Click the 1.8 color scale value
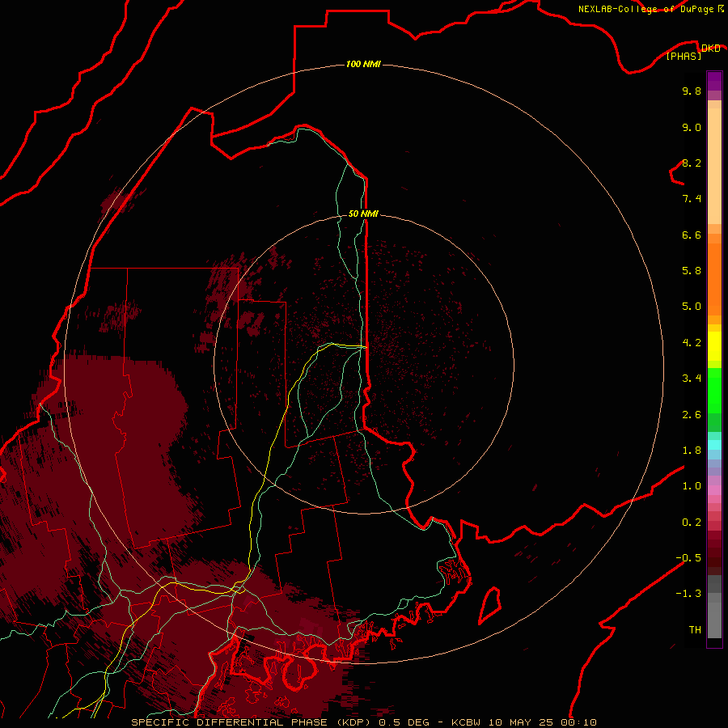The height and width of the screenshot is (728, 728). coord(692,451)
